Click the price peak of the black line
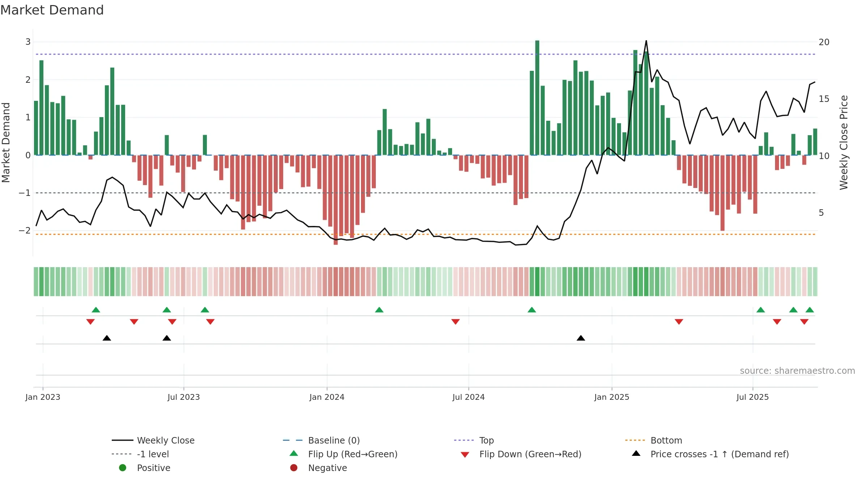 (646, 41)
